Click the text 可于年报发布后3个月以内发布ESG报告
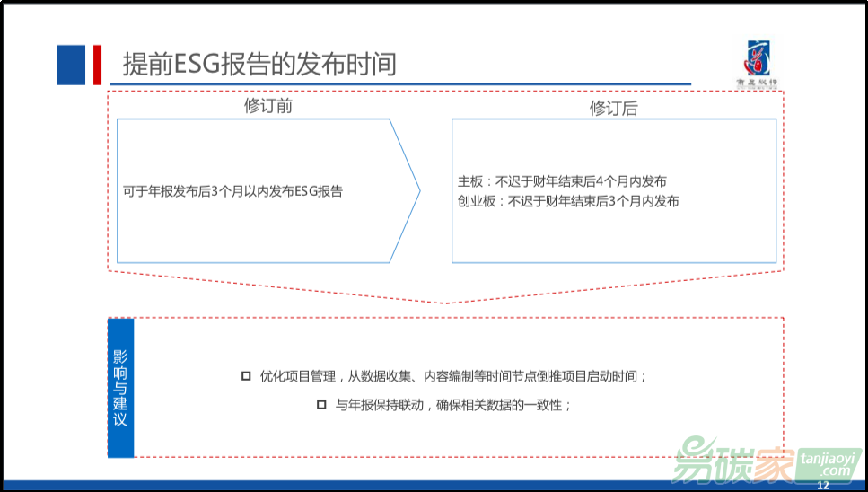Image resolution: width=868 pixels, height=492 pixels. coord(232,191)
